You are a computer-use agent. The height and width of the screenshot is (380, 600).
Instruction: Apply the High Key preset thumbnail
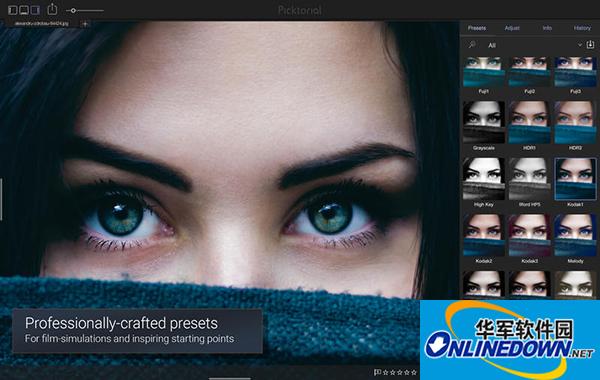pos(484,179)
